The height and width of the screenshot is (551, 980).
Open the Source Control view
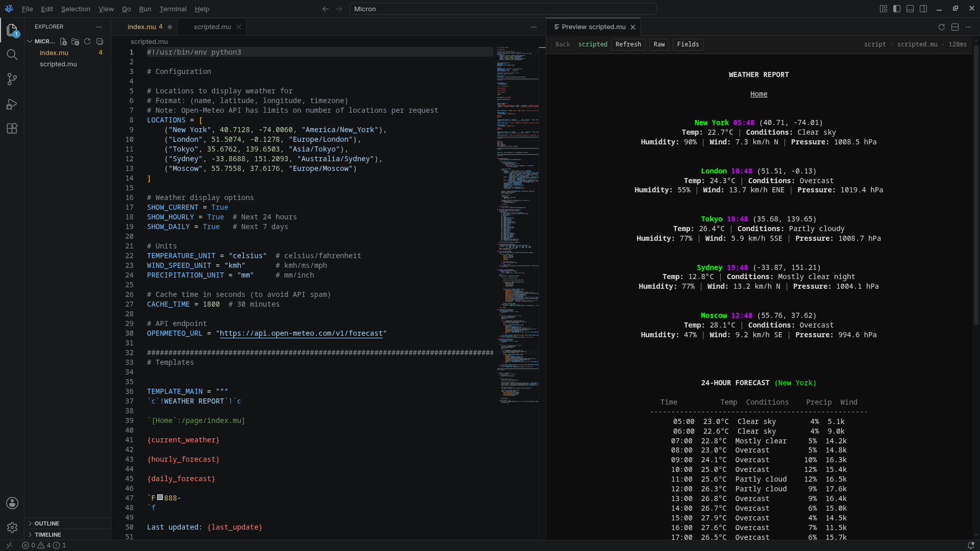coord(12,79)
